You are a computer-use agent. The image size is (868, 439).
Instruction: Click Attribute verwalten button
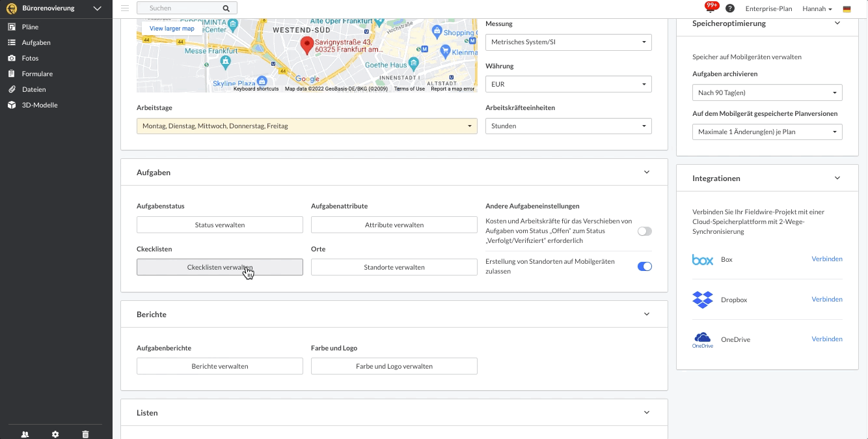click(x=394, y=225)
